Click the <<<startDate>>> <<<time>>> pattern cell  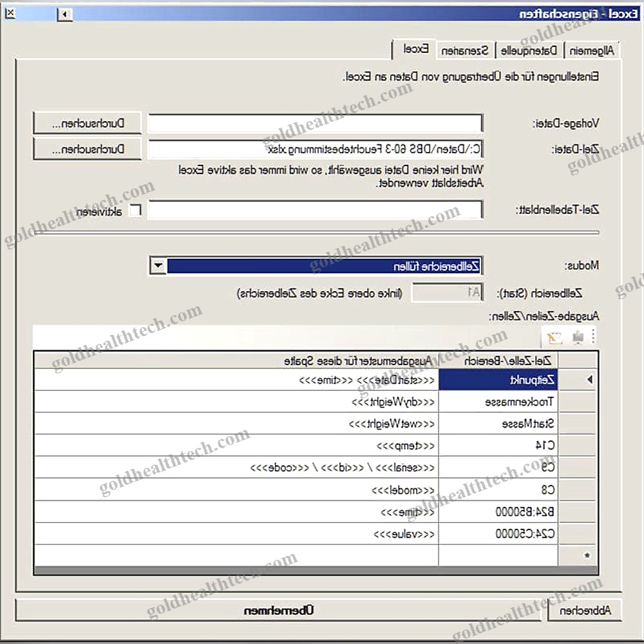tap(236, 379)
